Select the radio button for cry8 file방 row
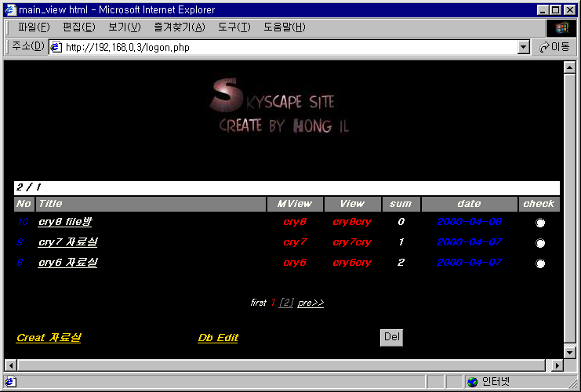The image size is (581, 392). point(540,223)
